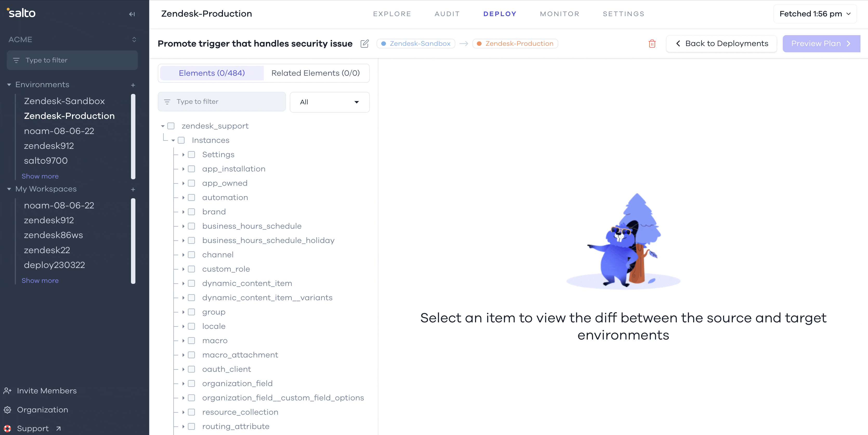Add a new environment with the plus icon
868x435 pixels.
point(133,85)
